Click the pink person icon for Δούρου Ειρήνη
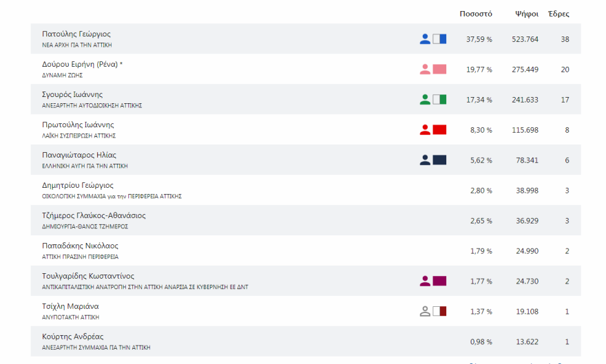Image resolution: width=606 pixels, height=364 pixels. (x=425, y=69)
